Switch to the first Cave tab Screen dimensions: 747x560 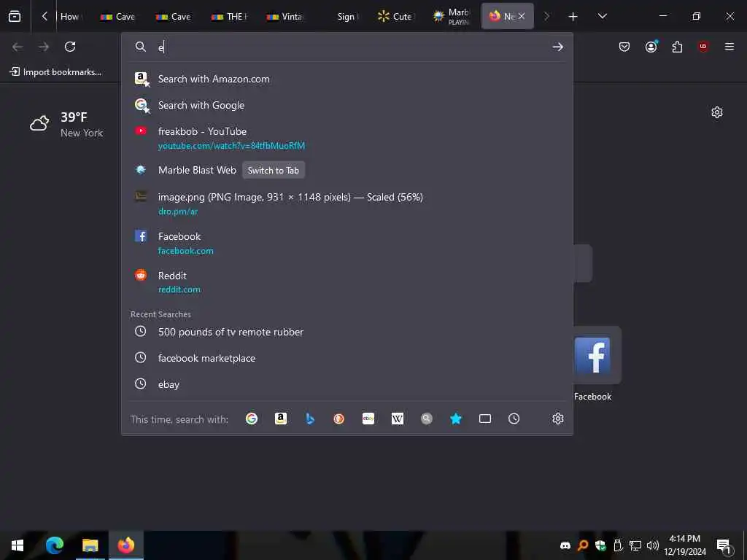click(x=118, y=17)
